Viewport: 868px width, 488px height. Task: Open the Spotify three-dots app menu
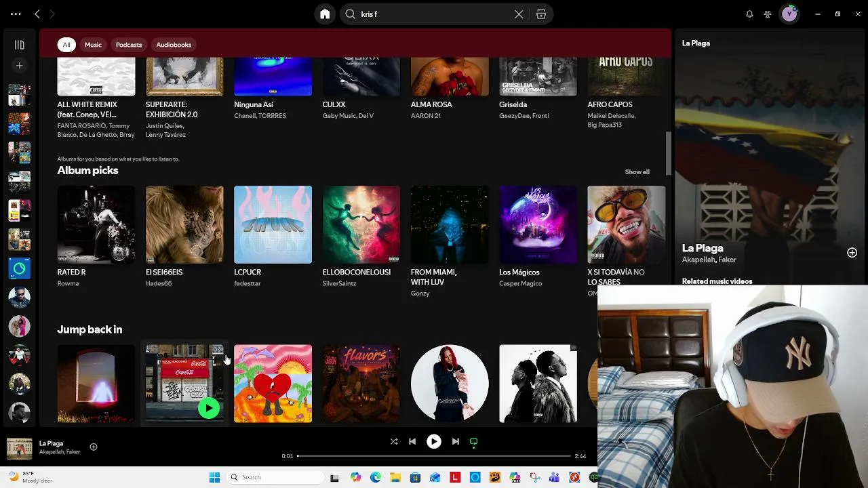16,14
